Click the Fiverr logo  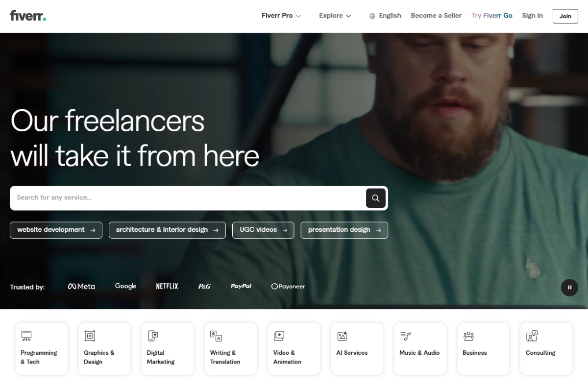coord(27,15)
